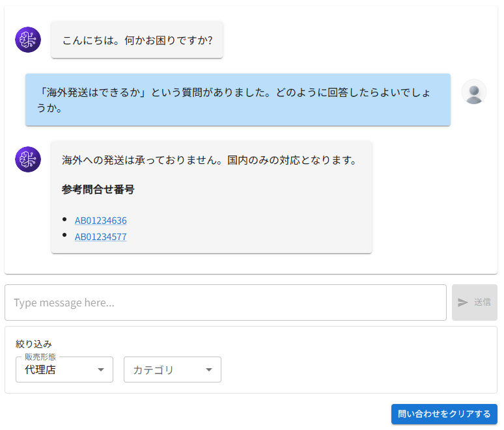Click the 絞り込み filter section label
This screenshot has width=504, height=430.
[x=34, y=343]
